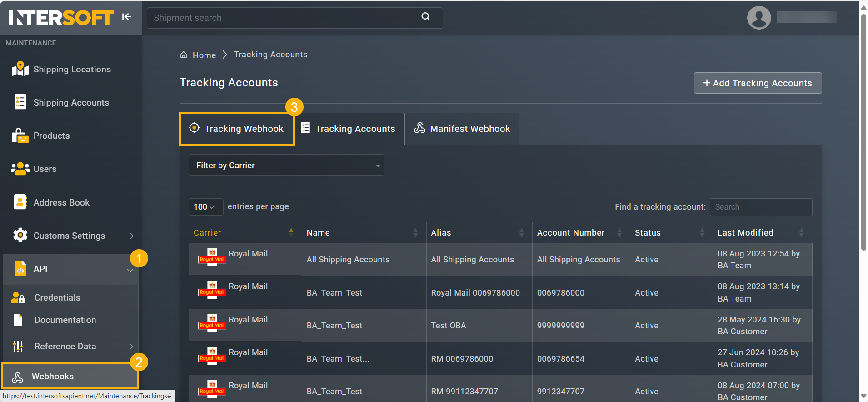This screenshot has width=868, height=402.
Task: Click Royal Mail logo in RM-99112347707 row
Action: coord(212,388)
